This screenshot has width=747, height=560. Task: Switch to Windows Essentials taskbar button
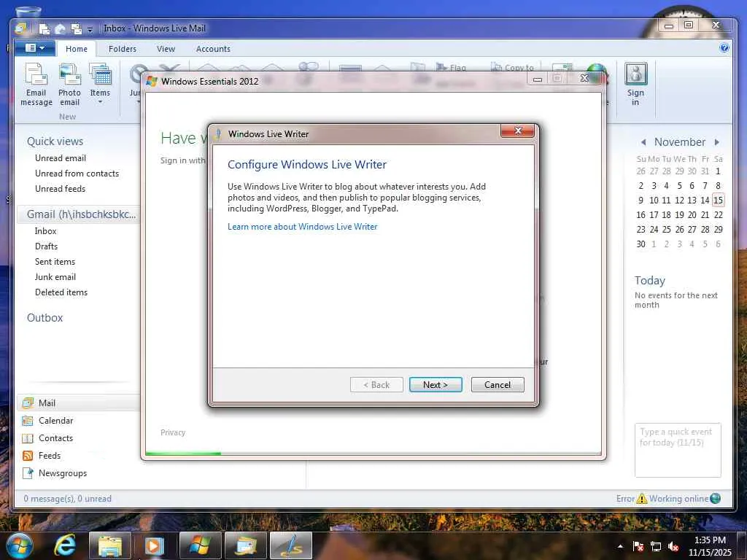[x=200, y=545]
